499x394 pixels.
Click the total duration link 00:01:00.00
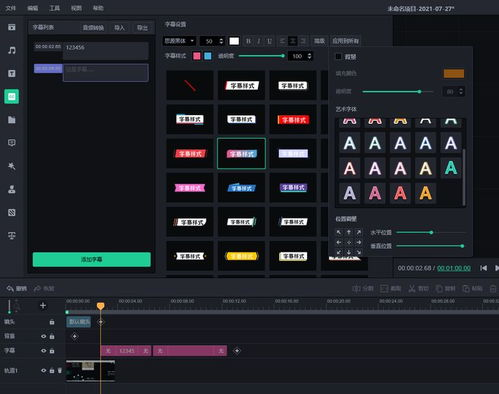point(454,268)
